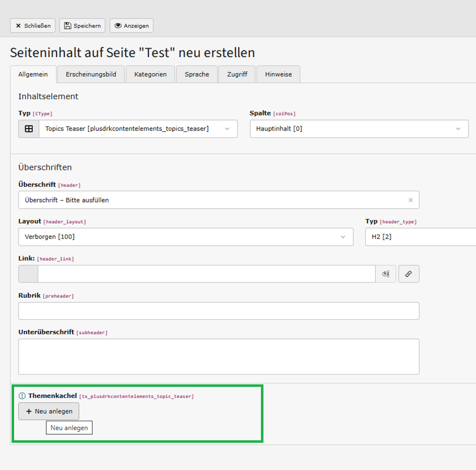Click the Überschriften section heading
This screenshot has width=476, height=470.
[x=45, y=167]
